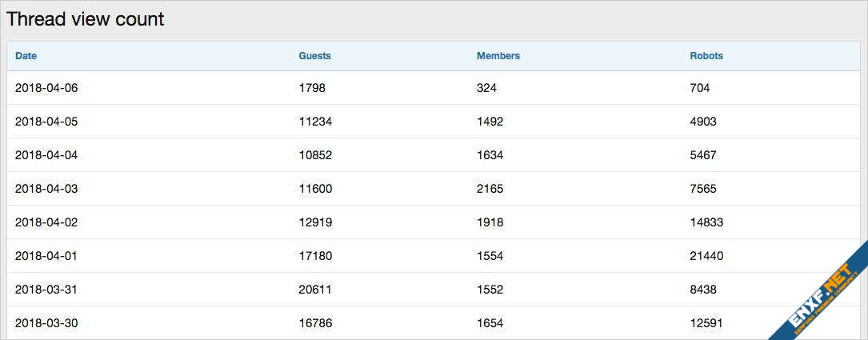Select the 2018-04-04 date cell
The image size is (868, 340).
(46, 155)
